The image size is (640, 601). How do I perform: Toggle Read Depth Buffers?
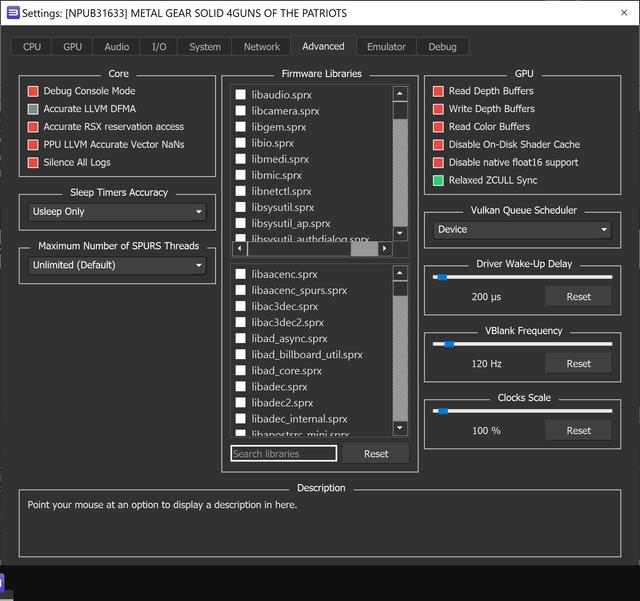(x=438, y=91)
